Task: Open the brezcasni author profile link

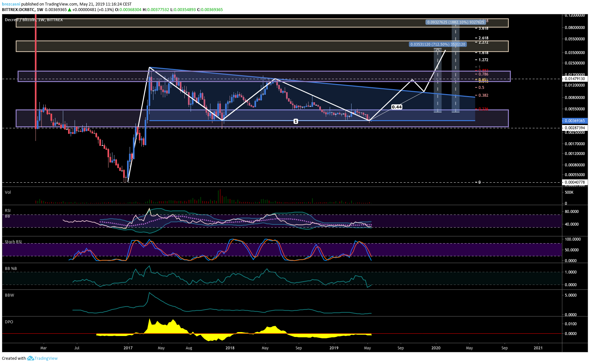Action: (11, 4)
